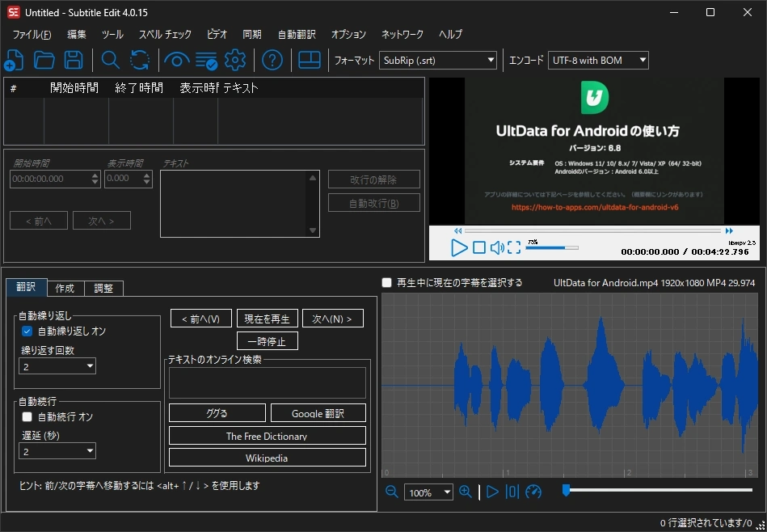Click the 表示時間 stepper arrows
The height and width of the screenshot is (532, 767).
click(x=147, y=179)
